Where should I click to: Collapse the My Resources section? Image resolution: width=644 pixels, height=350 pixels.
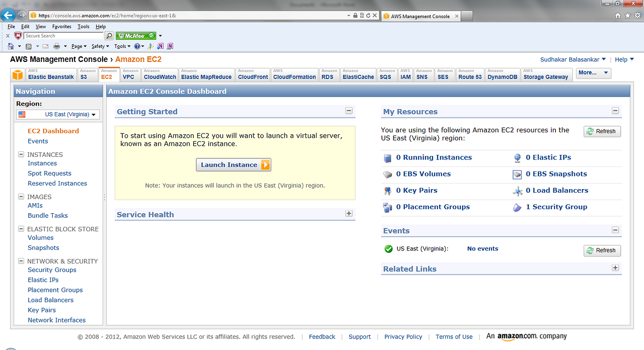[x=615, y=111]
